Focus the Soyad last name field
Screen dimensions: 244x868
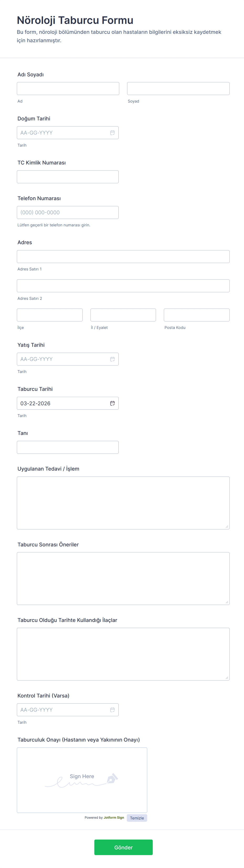(178, 89)
